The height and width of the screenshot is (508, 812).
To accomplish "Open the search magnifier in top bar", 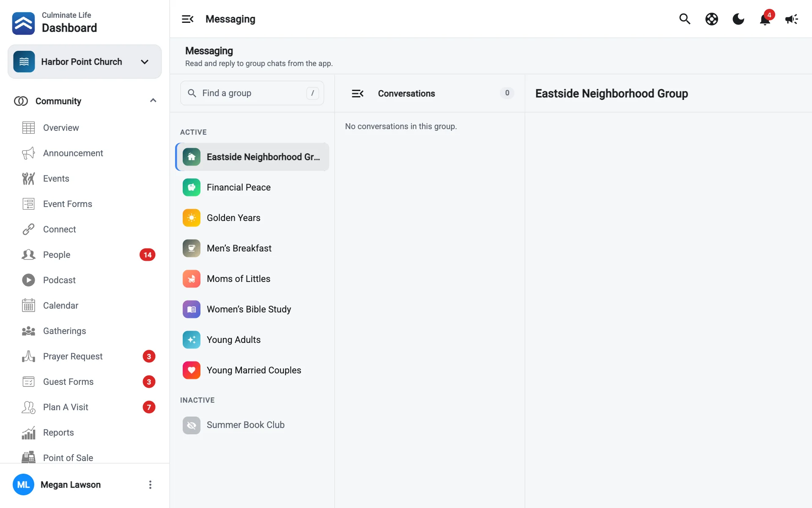I will (x=685, y=19).
